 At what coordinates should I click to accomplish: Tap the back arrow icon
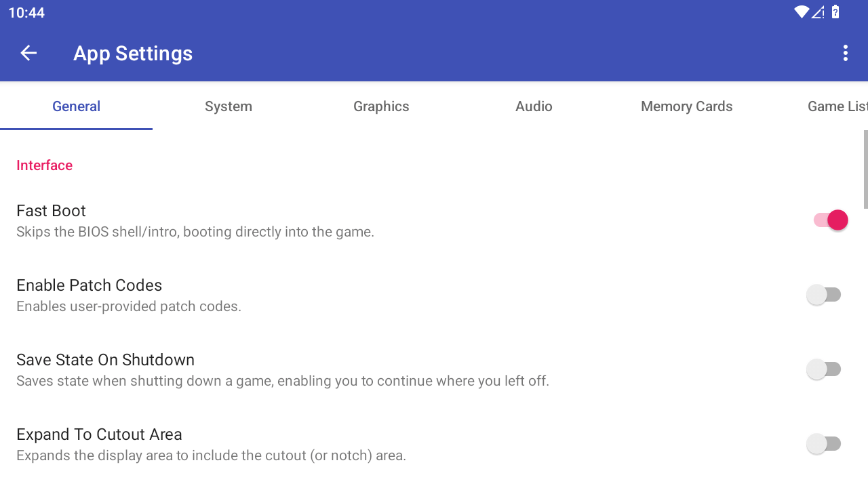(x=28, y=53)
